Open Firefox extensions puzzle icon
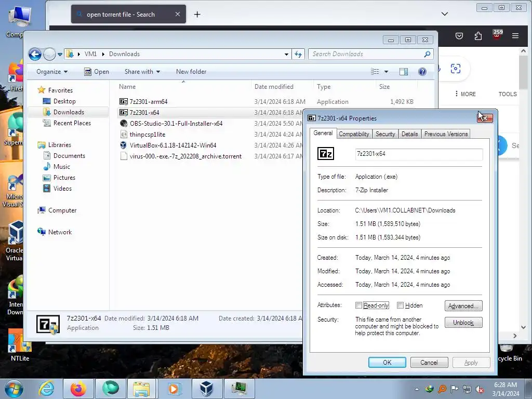 pyautogui.click(x=478, y=36)
